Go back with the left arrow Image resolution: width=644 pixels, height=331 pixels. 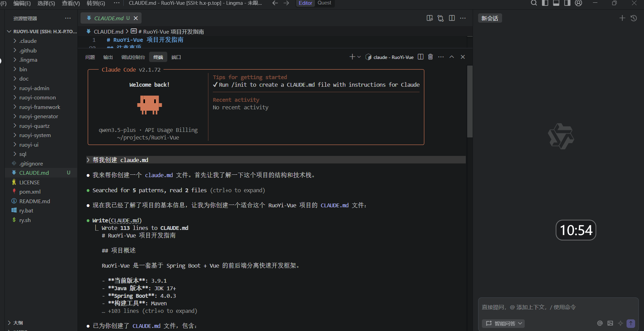[x=275, y=3]
